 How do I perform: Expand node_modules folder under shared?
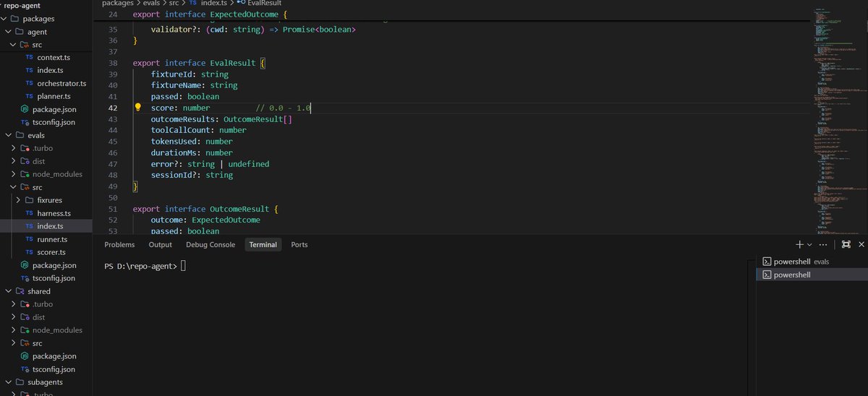coord(14,330)
